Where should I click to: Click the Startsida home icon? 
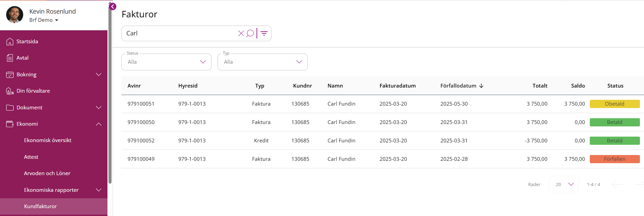tap(10, 42)
